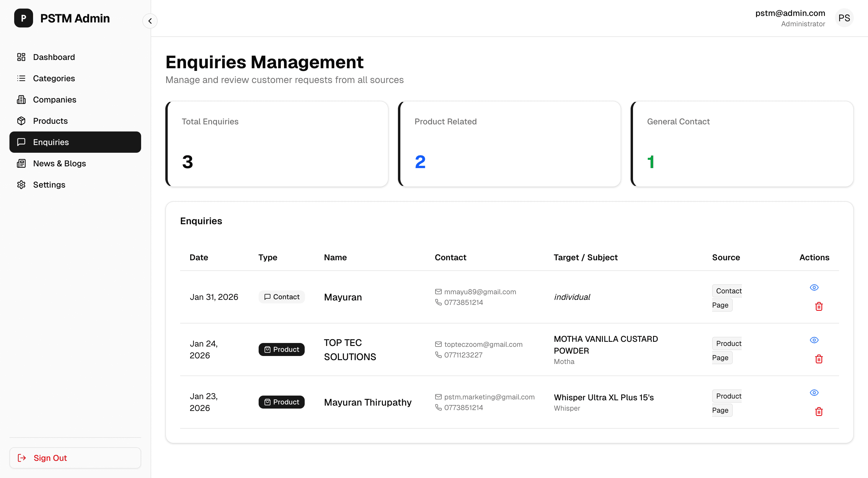Open the Dashboard menu item
The image size is (868, 478).
(75, 57)
